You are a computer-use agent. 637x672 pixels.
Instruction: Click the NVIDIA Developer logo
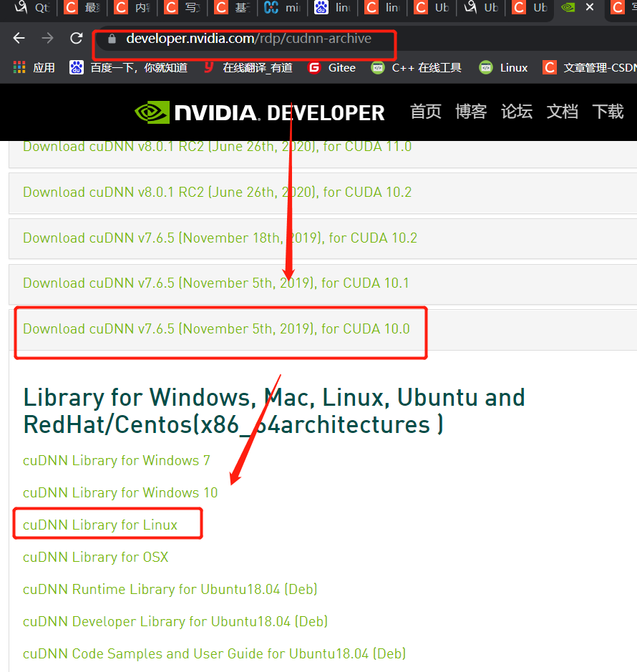(x=259, y=112)
